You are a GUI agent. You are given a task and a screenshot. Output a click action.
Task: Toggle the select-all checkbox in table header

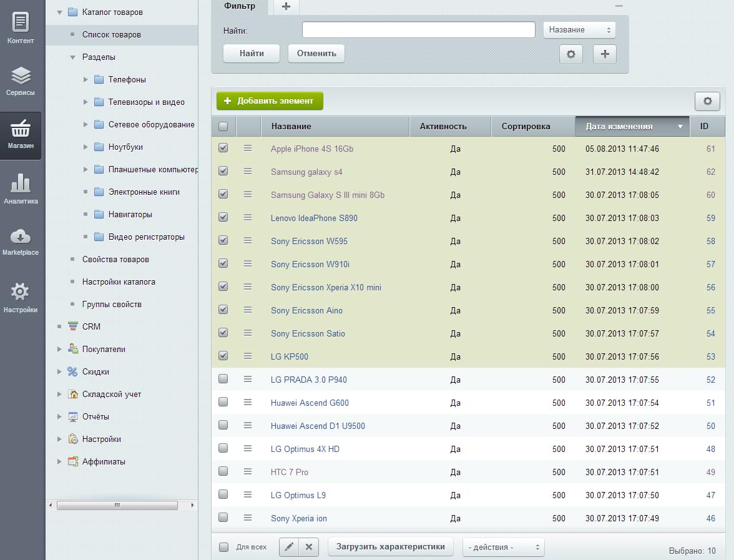[x=223, y=126]
